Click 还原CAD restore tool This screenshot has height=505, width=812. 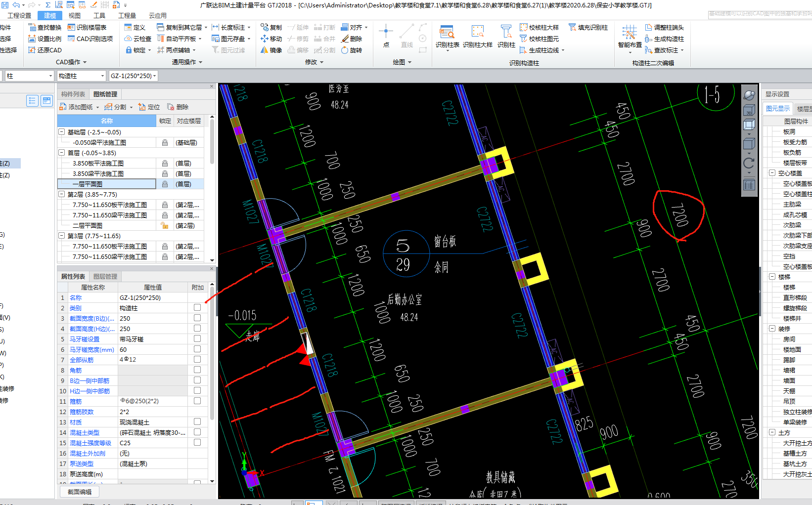pos(45,50)
